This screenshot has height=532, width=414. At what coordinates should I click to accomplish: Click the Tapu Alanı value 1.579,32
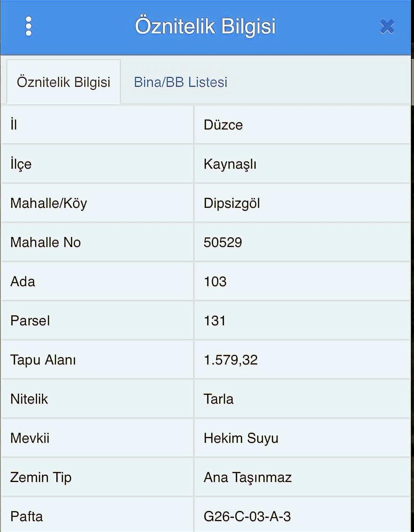coord(231,360)
